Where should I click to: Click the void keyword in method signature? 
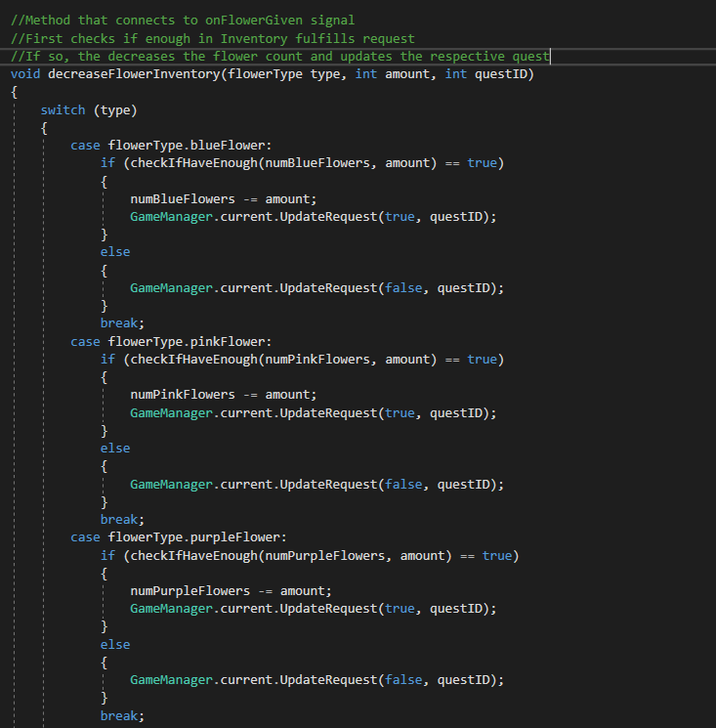25,74
